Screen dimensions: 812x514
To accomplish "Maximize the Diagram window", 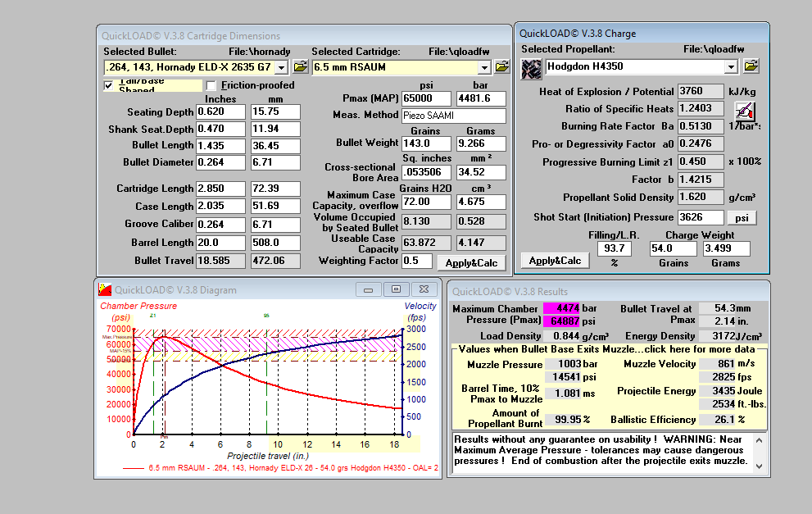I will [396, 289].
